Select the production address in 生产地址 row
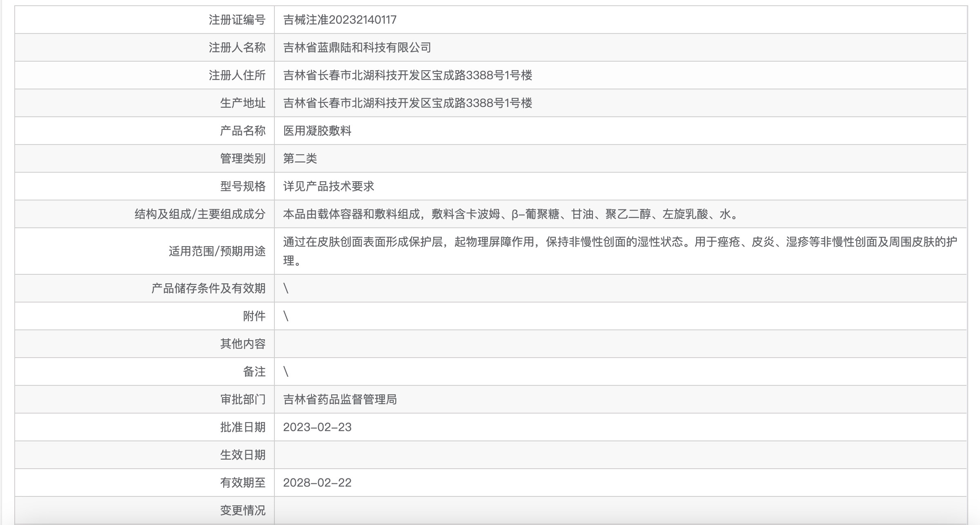Screen dimensions: 980x525 click(x=408, y=103)
